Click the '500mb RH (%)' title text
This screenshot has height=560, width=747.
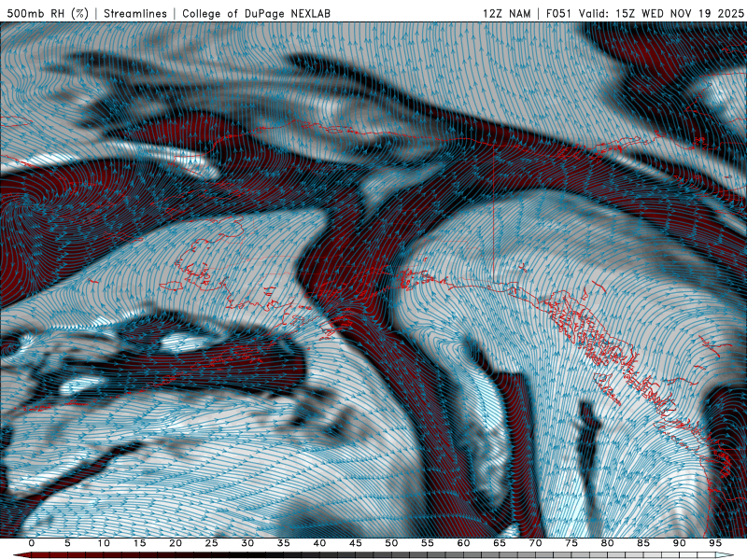[48, 13]
